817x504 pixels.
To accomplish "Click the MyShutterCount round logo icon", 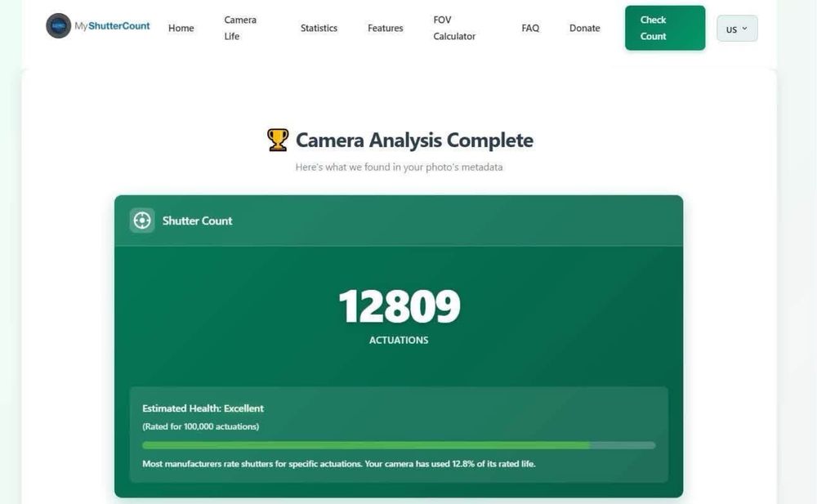I will point(58,26).
